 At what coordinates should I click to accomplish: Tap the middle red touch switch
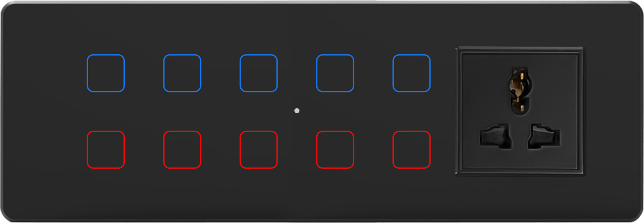(x=258, y=149)
